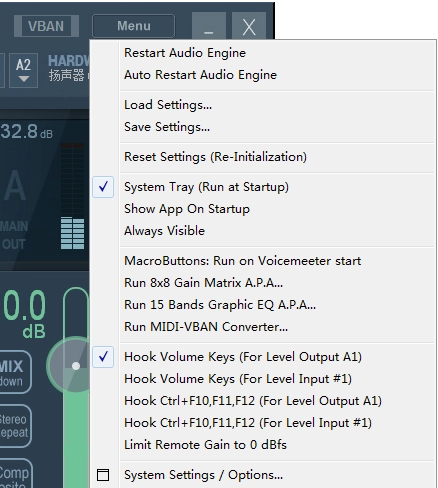Screen dimensions: 438x488
Task: Select the Stereo Repeat mode button
Action: [x=14, y=426]
